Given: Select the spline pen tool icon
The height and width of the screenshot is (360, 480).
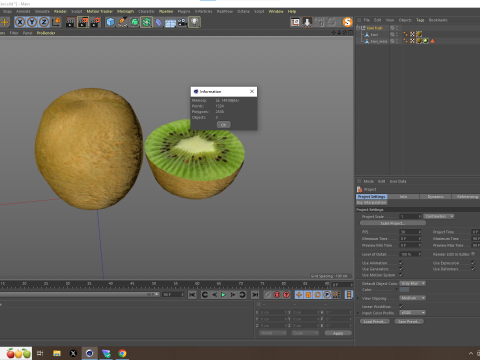Looking at the screenshot, I should point(122,22).
